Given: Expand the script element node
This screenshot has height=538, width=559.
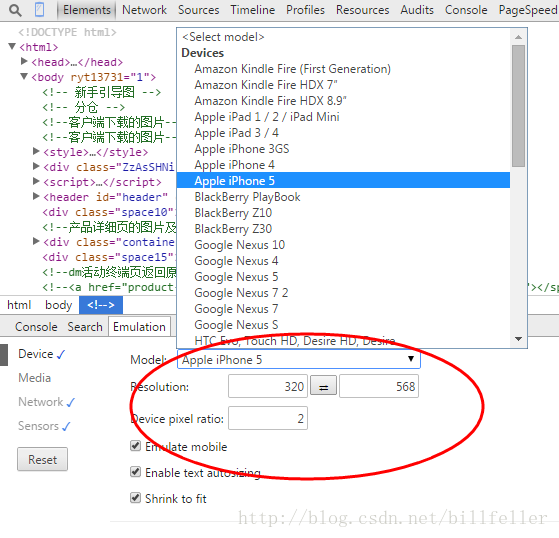Looking at the screenshot, I should (x=36, y=181).
